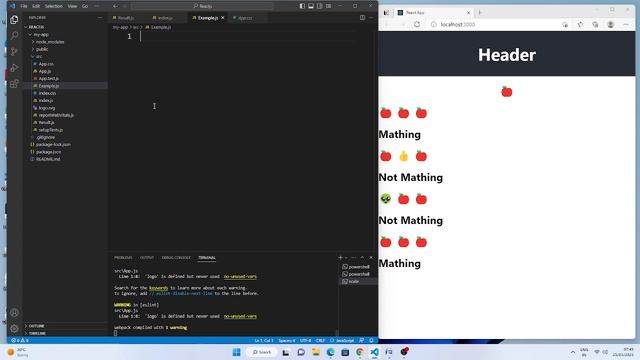Create new terminal with plus icon
Image resolution: width=640 pixels, height=360 pixels.
click(340, 258)
